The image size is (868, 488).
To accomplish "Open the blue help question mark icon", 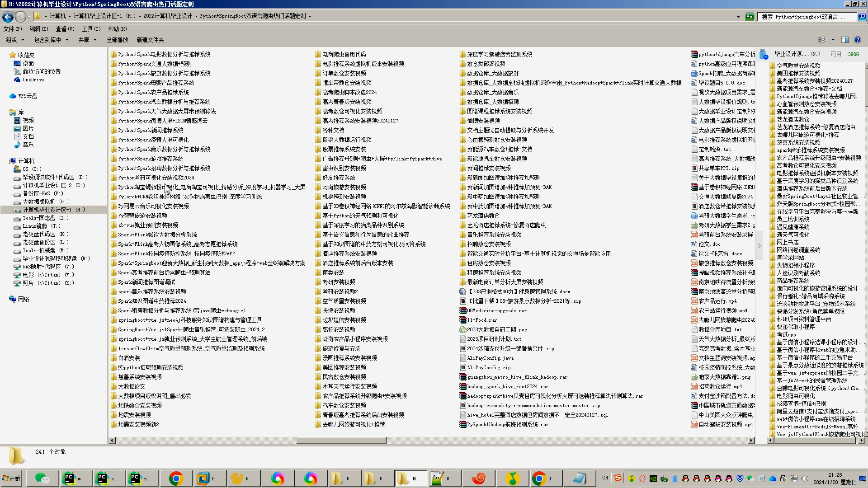I will [858, 40].
